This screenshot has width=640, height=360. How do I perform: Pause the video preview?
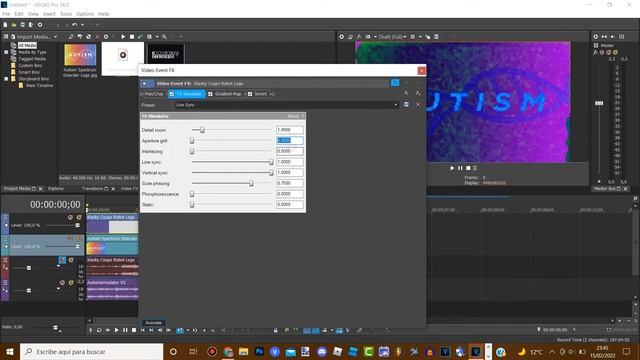pyautogui.click(x=460, y=168)
